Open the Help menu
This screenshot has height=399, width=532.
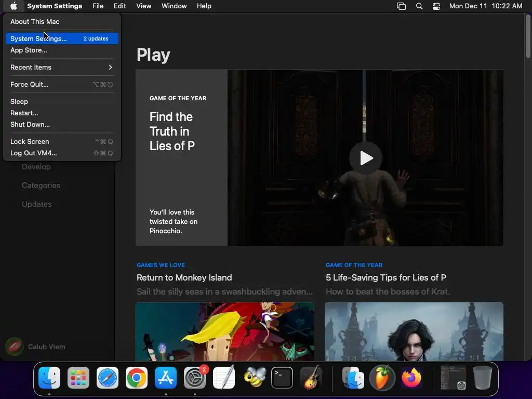pyautogui.click(x=204, y=6)
